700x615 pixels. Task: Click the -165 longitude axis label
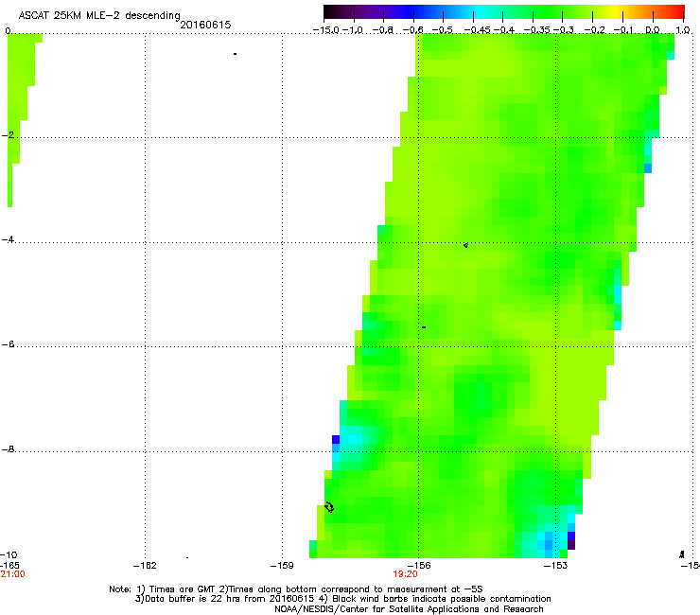[9, 566]
